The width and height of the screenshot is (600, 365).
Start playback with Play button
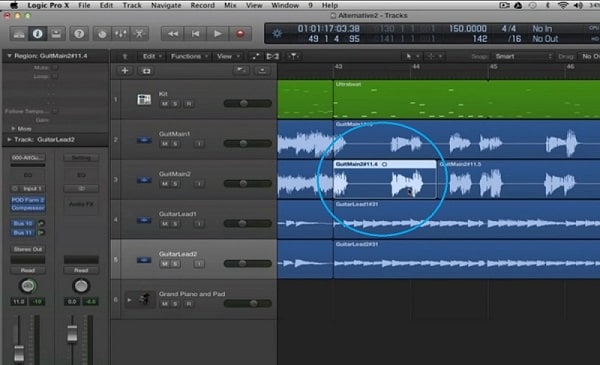click(x=217, y=34)
